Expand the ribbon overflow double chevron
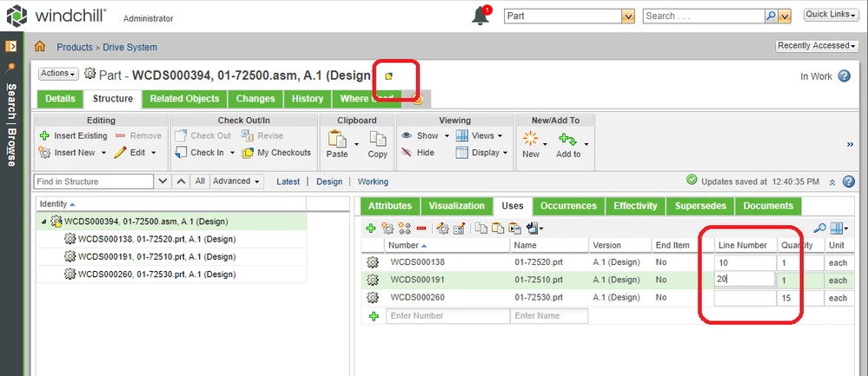This screenshot has height=376, width=868. coord(850,144)
